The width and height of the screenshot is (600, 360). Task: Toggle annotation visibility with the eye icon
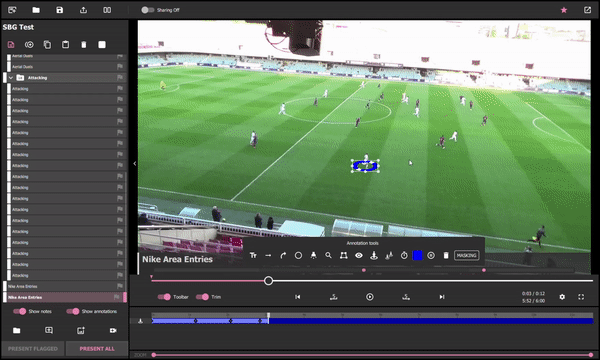pyautogui.click(x=359, y=255)
